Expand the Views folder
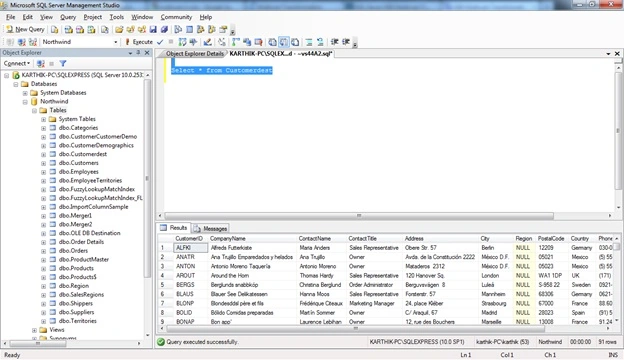The width and height of the screenshot is (624, 360). (x=34, y=330)
